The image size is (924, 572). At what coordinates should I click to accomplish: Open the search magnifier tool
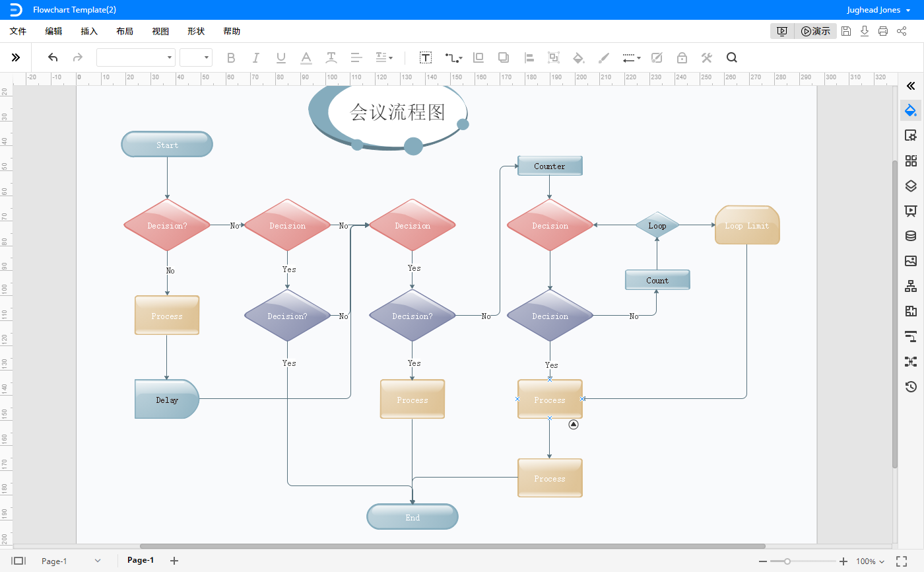[731, 57]
